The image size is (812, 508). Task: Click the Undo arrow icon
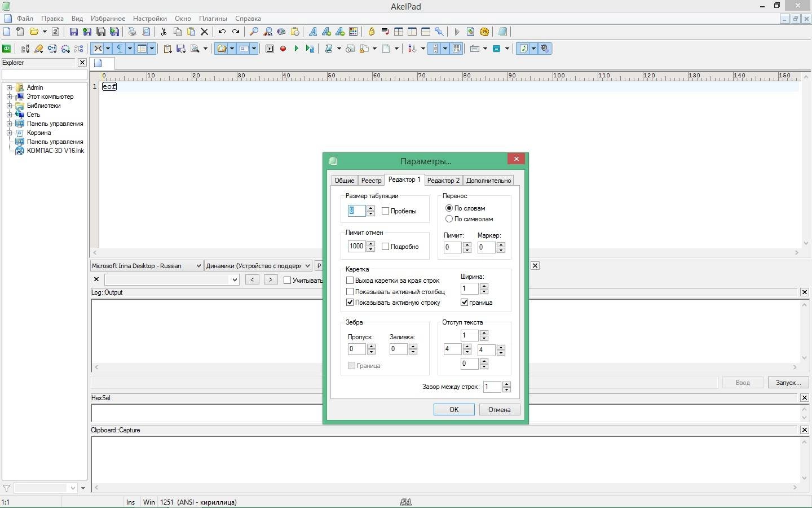tap(222, 32)
